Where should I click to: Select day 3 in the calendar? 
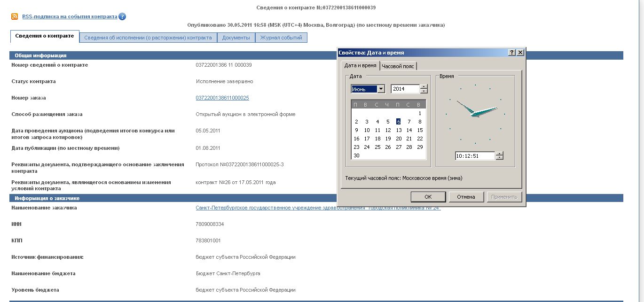point(367,122)
